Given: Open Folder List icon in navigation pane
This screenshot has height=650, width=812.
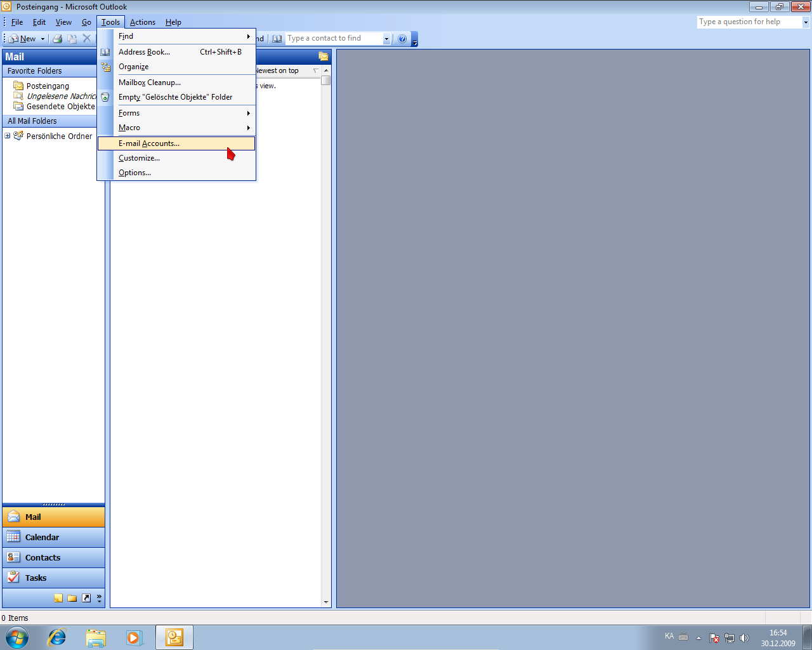Looking at the screenshot, I should coord(72,598).
